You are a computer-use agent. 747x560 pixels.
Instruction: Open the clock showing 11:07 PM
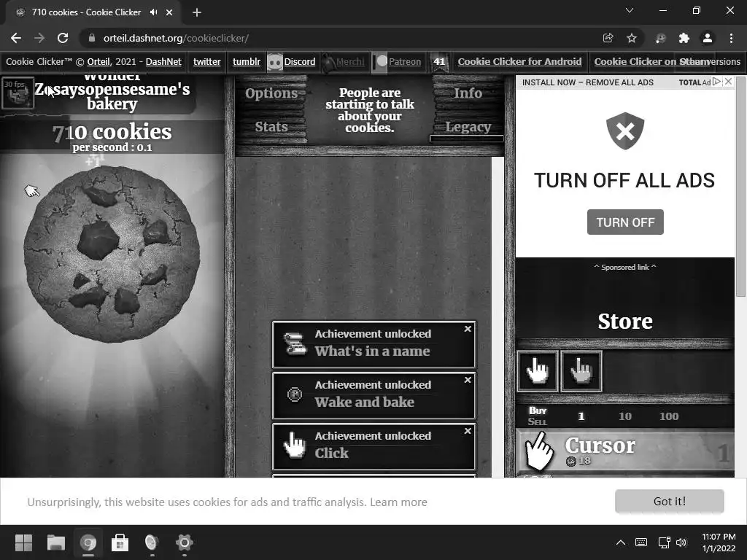[x=719, y=542]
